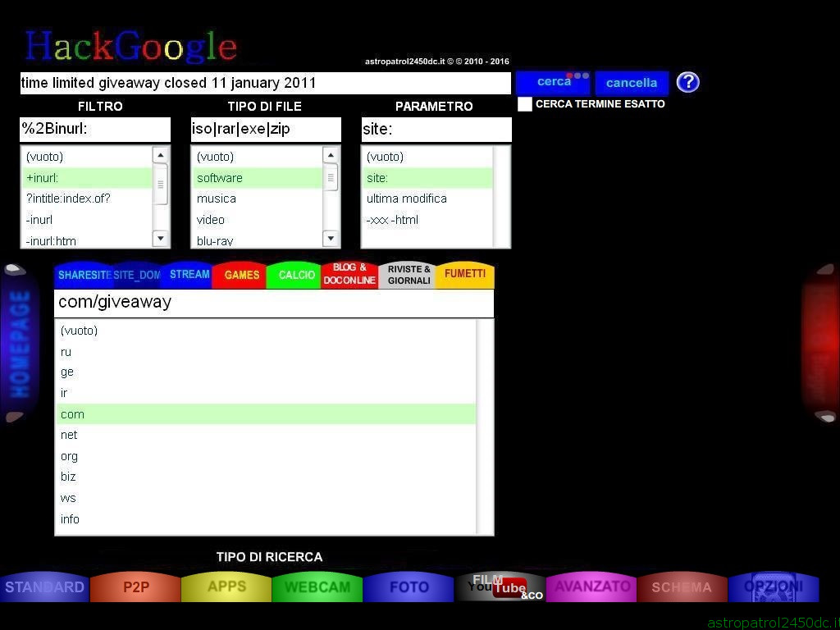Click the red side button on the right
The width and height of the screenshot is (840, 630).
(819, 344)
